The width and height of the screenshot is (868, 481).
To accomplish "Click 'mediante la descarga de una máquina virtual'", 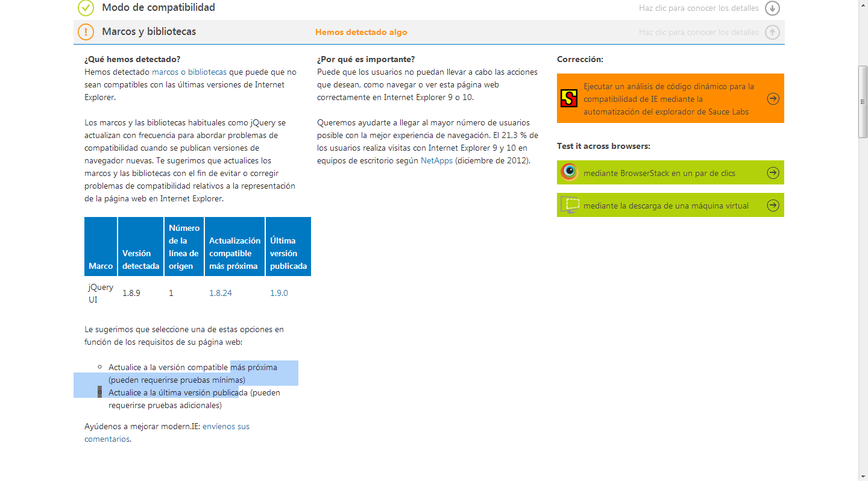I will [670, 205].
